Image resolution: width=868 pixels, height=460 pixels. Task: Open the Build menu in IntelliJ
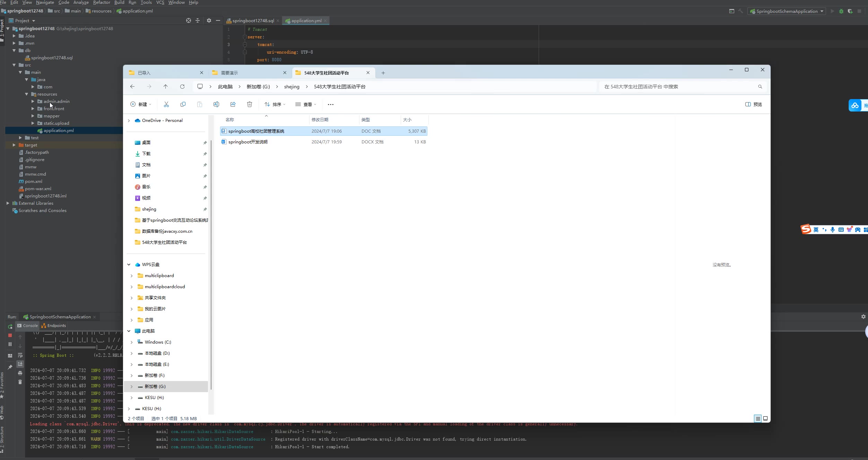[119, 2]
